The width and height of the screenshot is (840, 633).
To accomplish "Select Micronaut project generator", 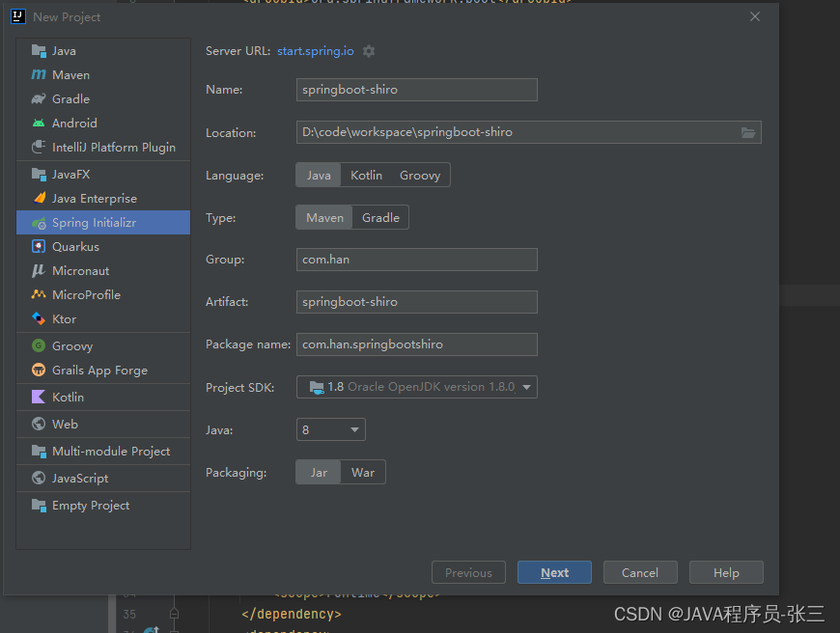I will [103, 271].
